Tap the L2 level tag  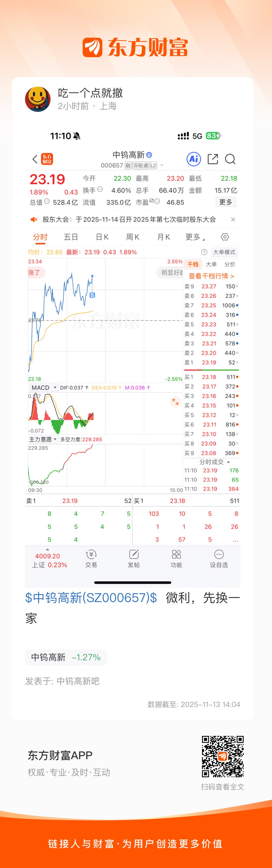(x=153, y=165)
